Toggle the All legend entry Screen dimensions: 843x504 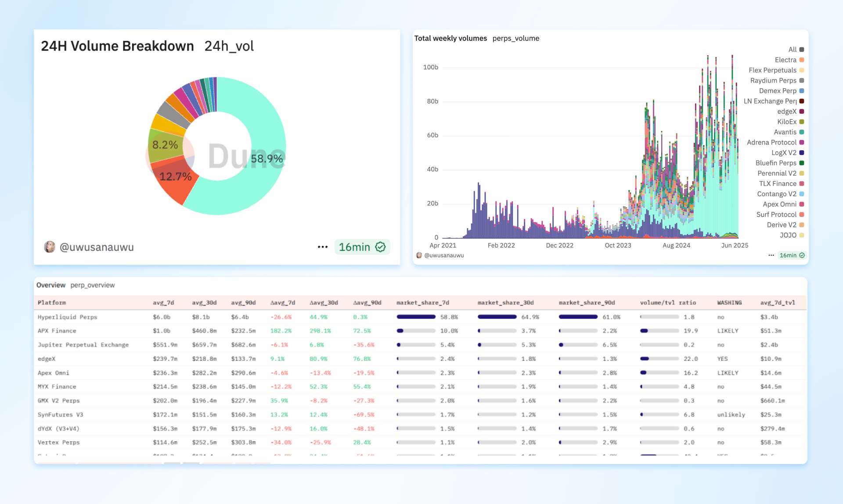point(796,50)
